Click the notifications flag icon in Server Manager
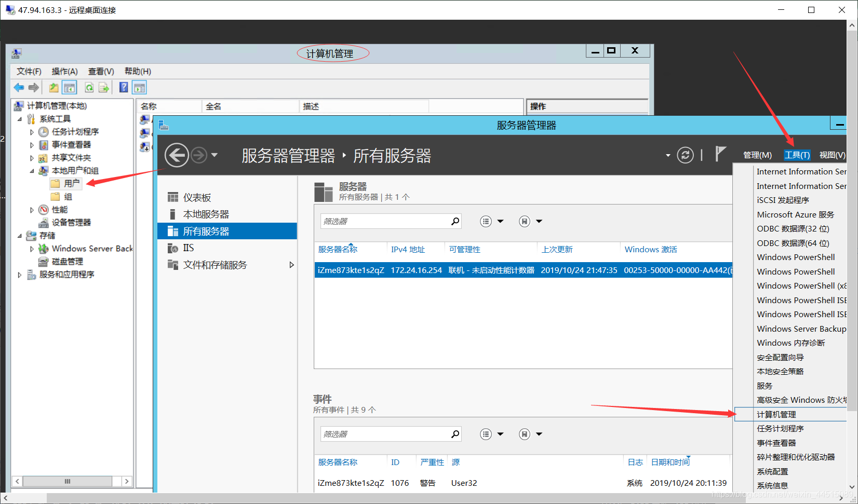The height and width of the screenshot is (504, 858). [x=720, y=154]
